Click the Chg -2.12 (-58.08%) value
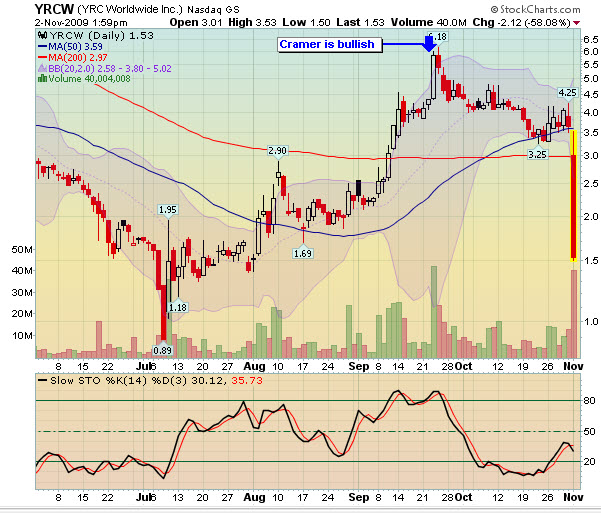The width and height of the screenshot is (601, 513). coord(521,23)
